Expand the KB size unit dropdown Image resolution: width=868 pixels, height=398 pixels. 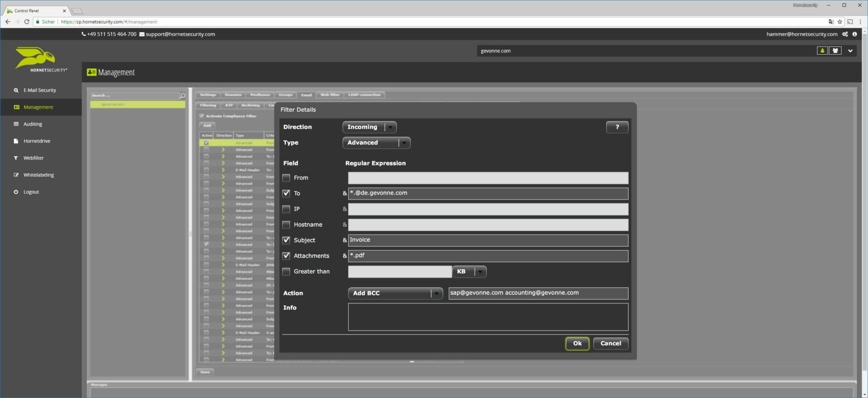469,272
